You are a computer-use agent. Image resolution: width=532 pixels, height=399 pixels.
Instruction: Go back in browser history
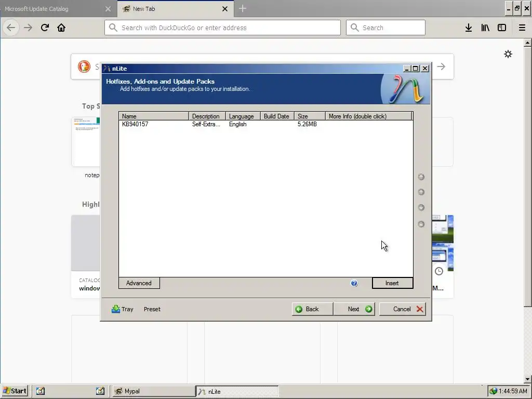[11, 28]
